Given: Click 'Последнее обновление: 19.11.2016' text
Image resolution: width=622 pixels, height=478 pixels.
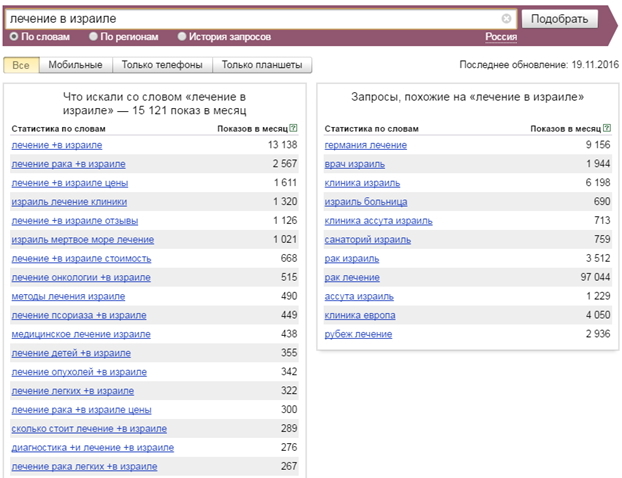Looking at the screenshot, I should pyautogui.click(x=539, y=65).
